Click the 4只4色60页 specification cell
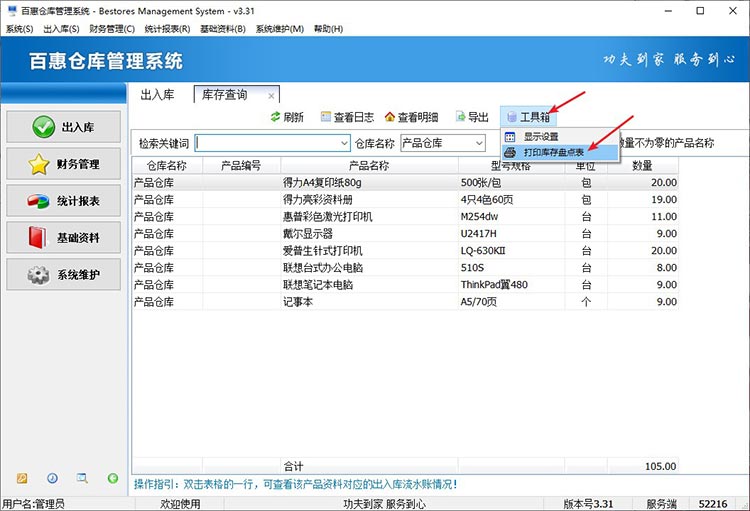 coord(511,200)
